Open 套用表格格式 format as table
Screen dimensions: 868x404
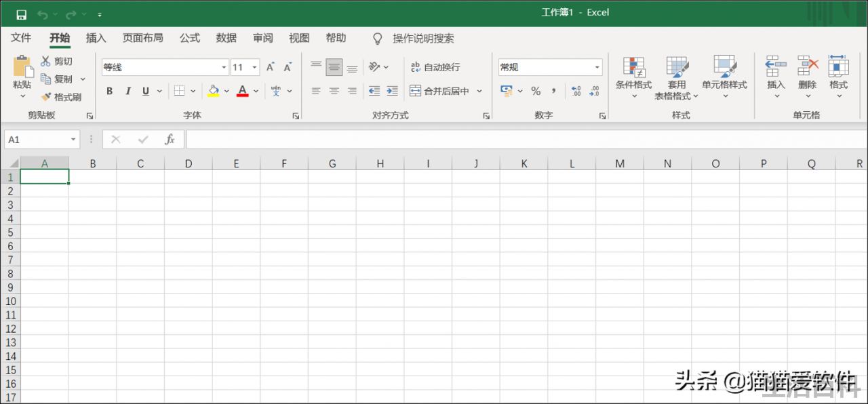[x=677, y=78]
